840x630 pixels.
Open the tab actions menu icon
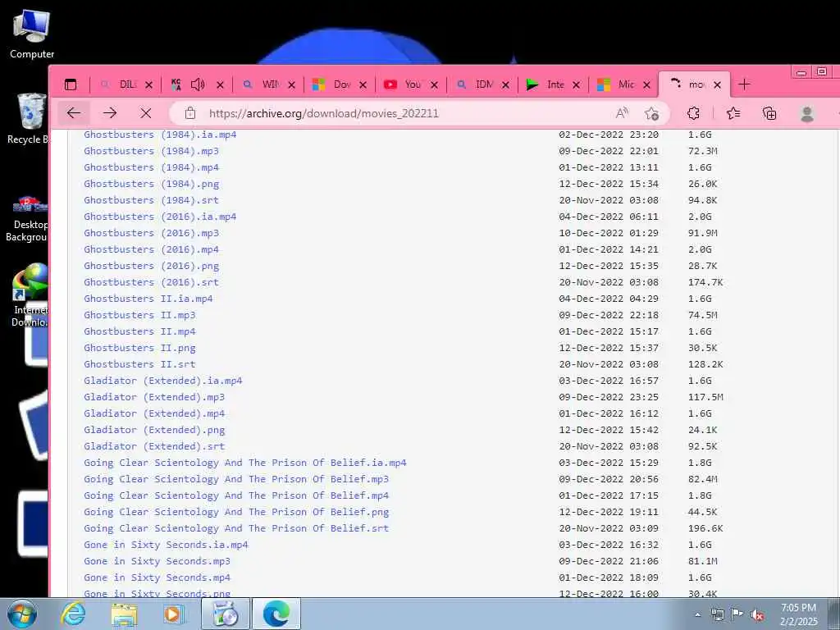[71, 84]
